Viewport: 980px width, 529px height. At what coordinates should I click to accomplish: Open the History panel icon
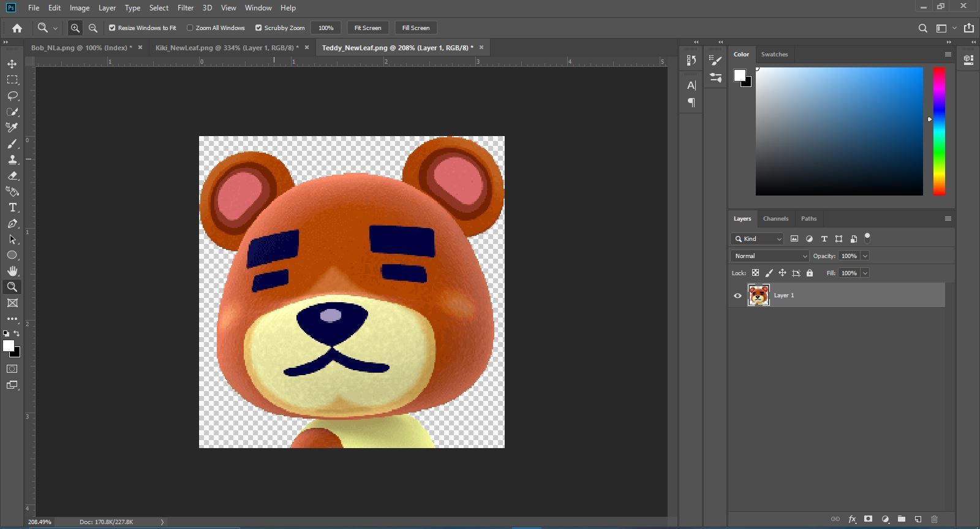pos(692,60)
